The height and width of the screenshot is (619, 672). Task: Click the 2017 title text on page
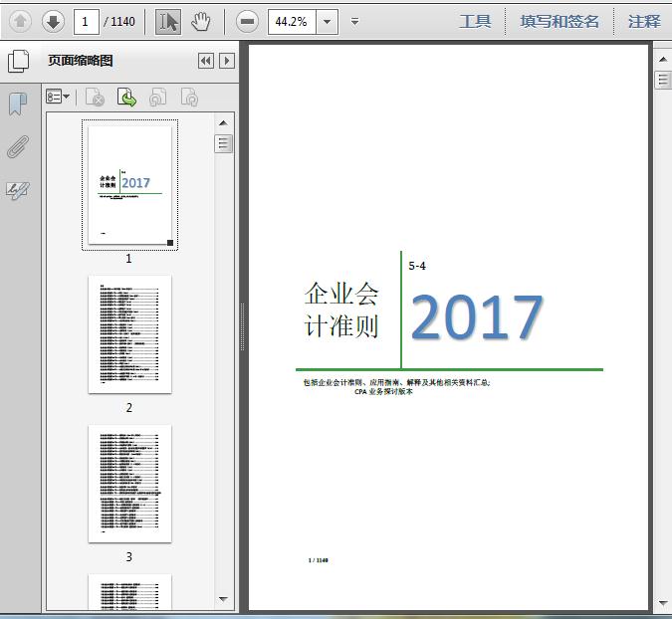[x=477, y=317]
